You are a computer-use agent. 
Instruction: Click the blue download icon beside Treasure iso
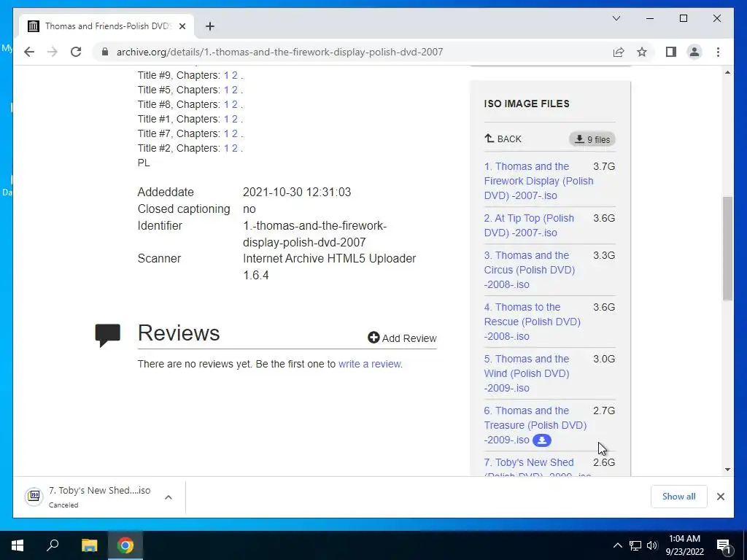[x=542, y=440]
